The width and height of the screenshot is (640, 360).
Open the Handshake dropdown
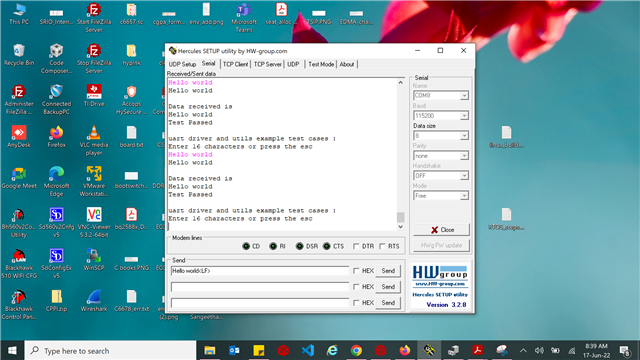pos(464,176)
